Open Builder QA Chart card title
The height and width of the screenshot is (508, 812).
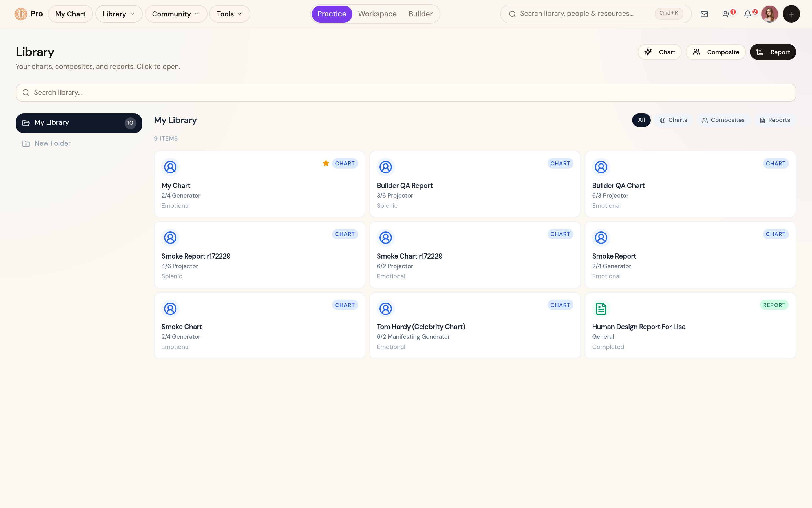pyautogui.click(x=618, y=185)
